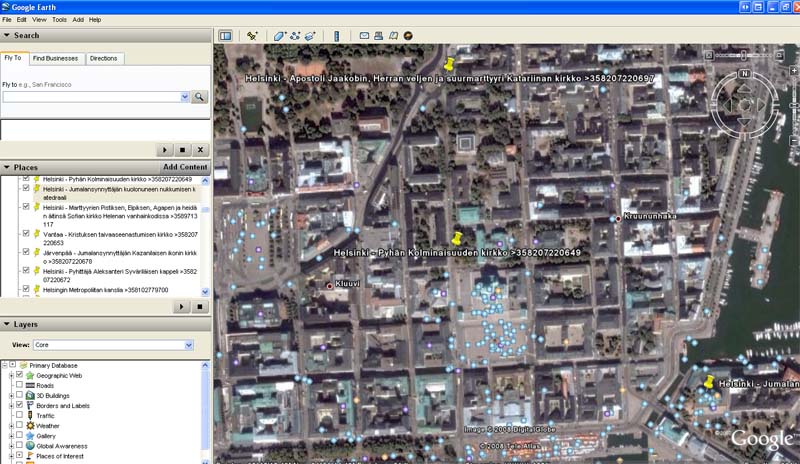Collapse the Places panel header arrow

6,167
